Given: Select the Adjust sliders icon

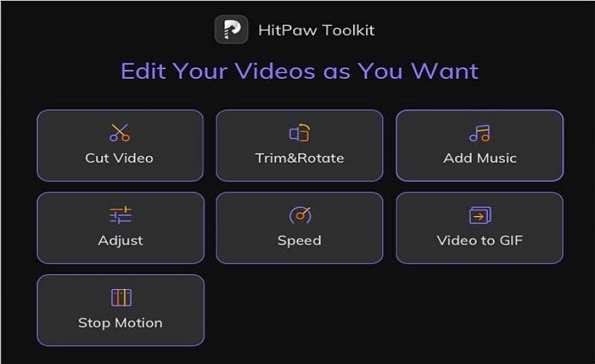Looking at the screenshot, I should 120,215.
